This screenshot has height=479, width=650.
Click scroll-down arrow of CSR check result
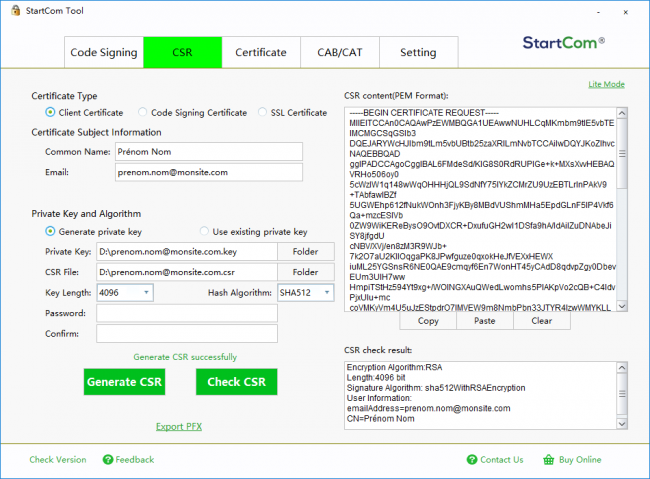pyautogui.click(x=622, y=424)
